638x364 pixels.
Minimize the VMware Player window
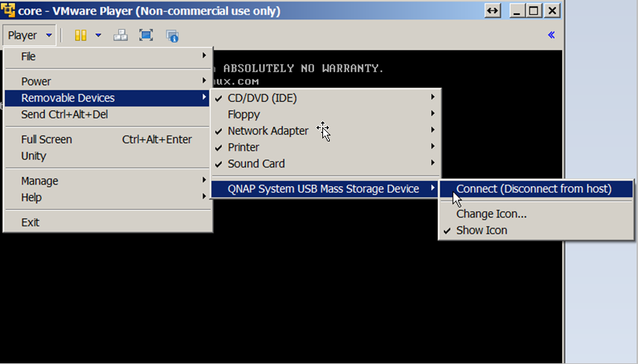tap(517, 10)
